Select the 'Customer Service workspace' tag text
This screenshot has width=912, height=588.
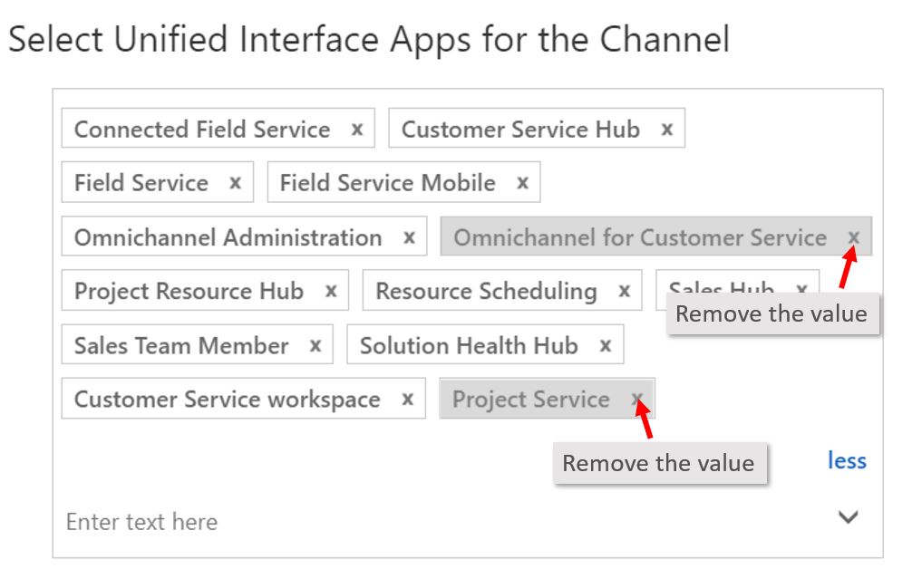coord(228,400)
